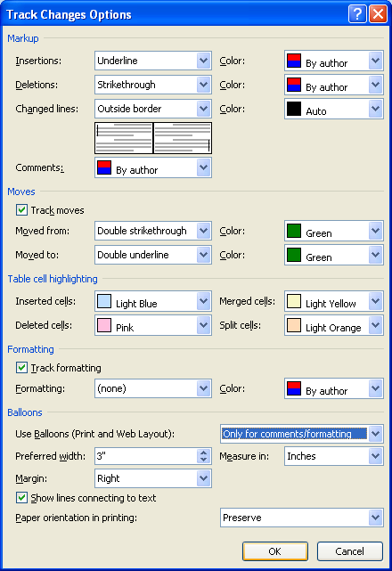Click the right-side border preview thumbnail
Screen dimensions: 392x571
tap(183, 138)
